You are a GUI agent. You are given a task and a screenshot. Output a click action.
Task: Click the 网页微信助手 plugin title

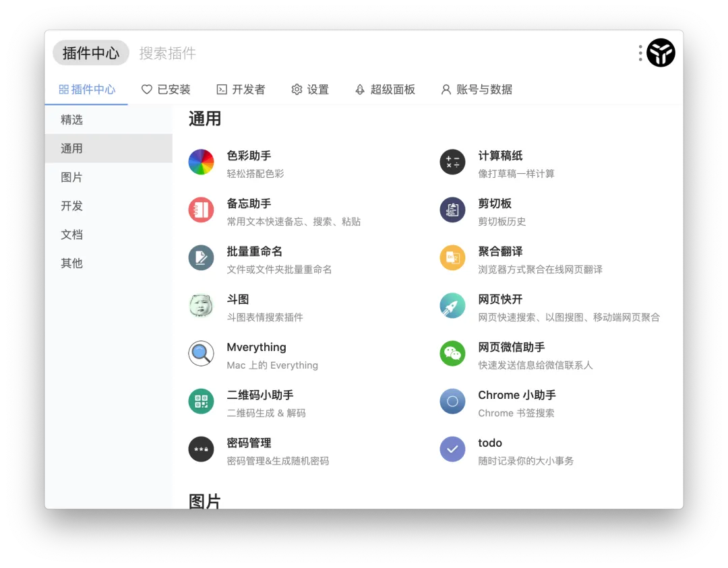[x=512, y=347]
